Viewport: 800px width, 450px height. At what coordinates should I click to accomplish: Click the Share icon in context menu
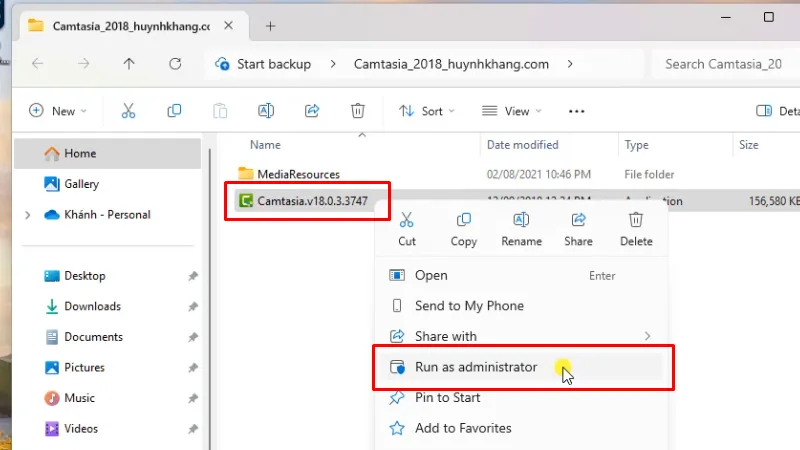tap(578, 221)
